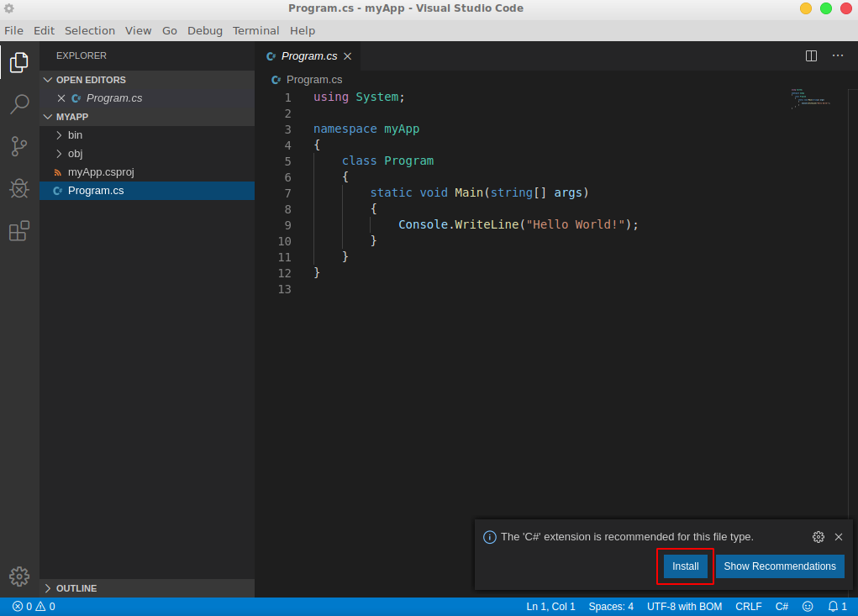This screenshot has width=858, height=616.
Task: Open the Extensions view
Action: click(x=19, y=231)
